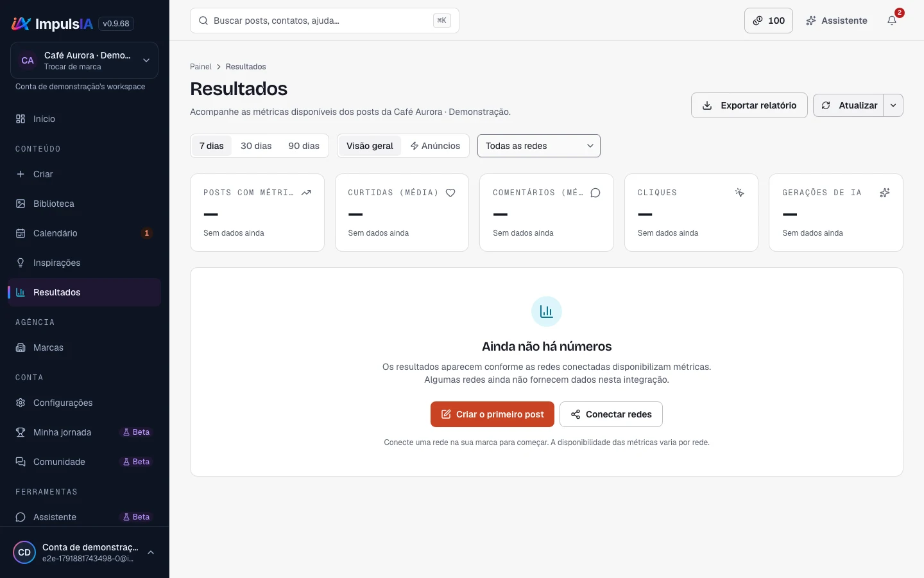Click the Calendário badge showing 1
Screen dimensions: 924x578
point(147,233)
